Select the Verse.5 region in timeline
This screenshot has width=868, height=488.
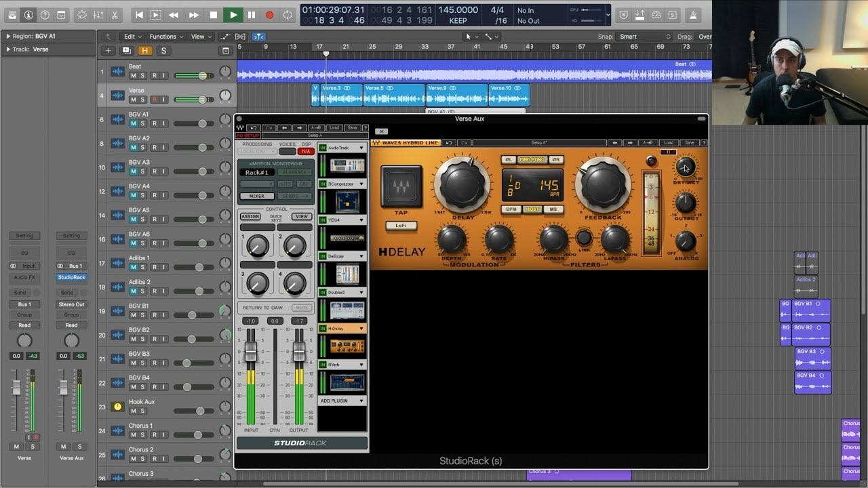394,95
